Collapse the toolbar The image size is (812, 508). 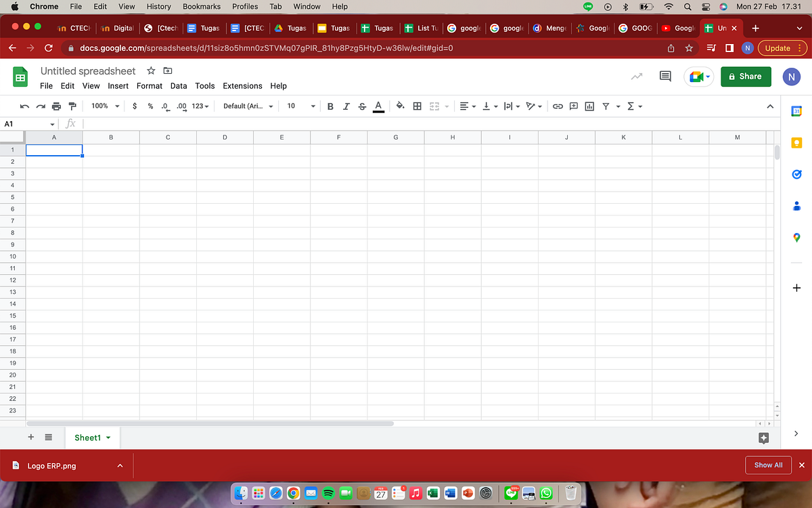(770, 106)
